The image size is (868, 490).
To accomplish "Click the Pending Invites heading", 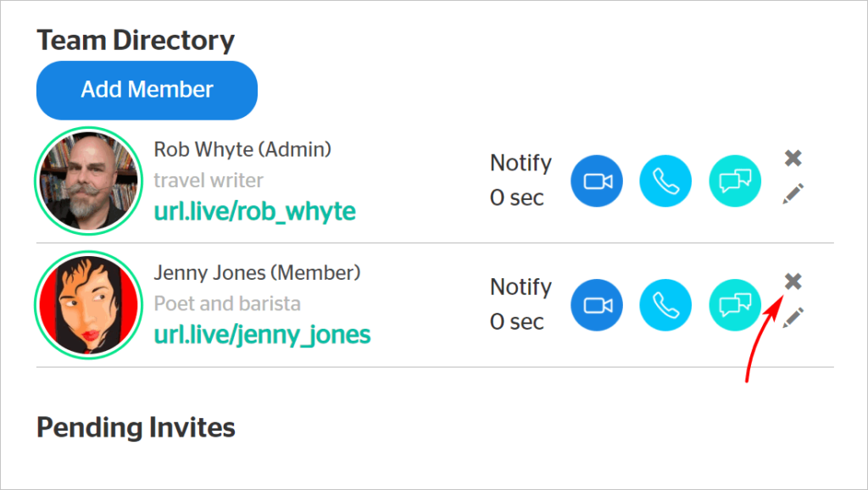I will click(136, 428).
